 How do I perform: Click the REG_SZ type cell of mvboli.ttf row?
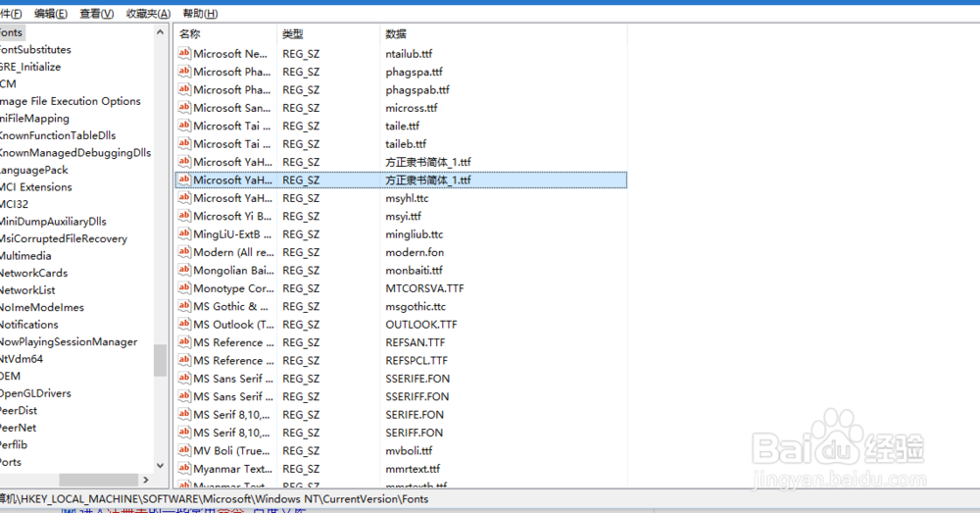tap(301, 451)
